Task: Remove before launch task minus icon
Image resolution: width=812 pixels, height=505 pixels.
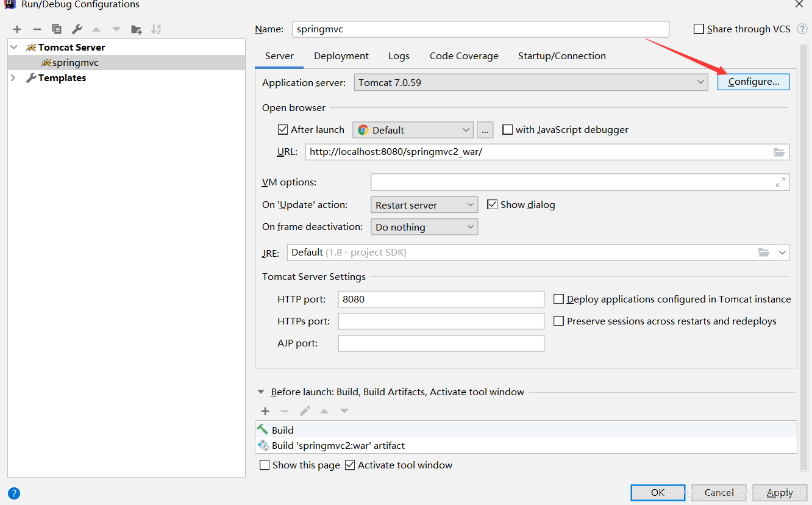Action: (285, 411)
